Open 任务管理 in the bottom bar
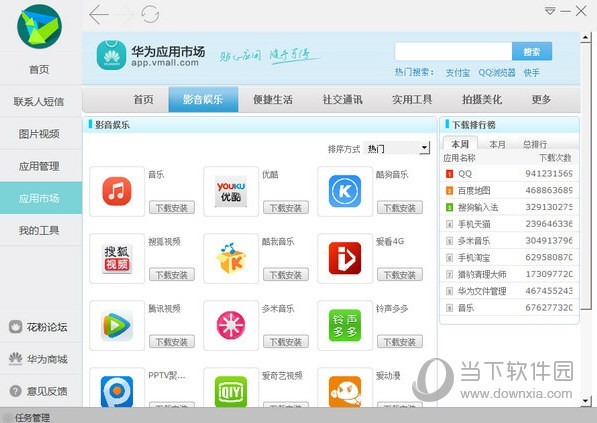Viewport: 597px width, 423px height. coord(32,417)
